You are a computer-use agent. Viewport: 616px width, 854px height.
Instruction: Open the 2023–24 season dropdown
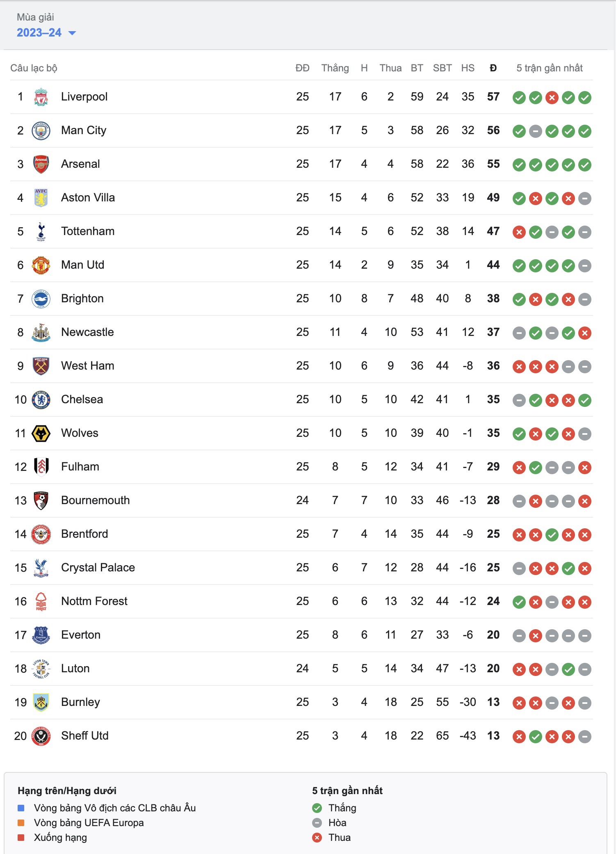point(46,33)
